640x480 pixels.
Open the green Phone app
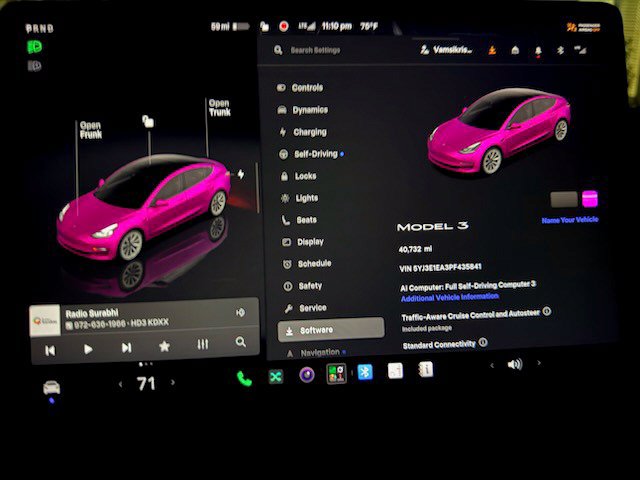tap(244, 379)
